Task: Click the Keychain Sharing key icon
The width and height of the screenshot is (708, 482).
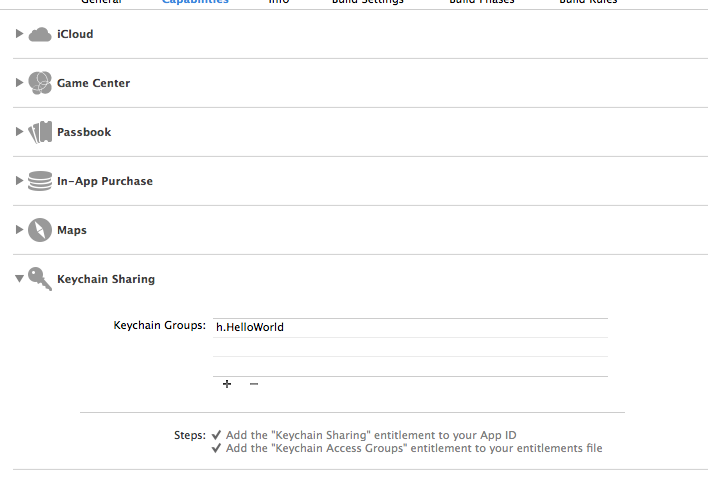Action: (x=40, y=279)
